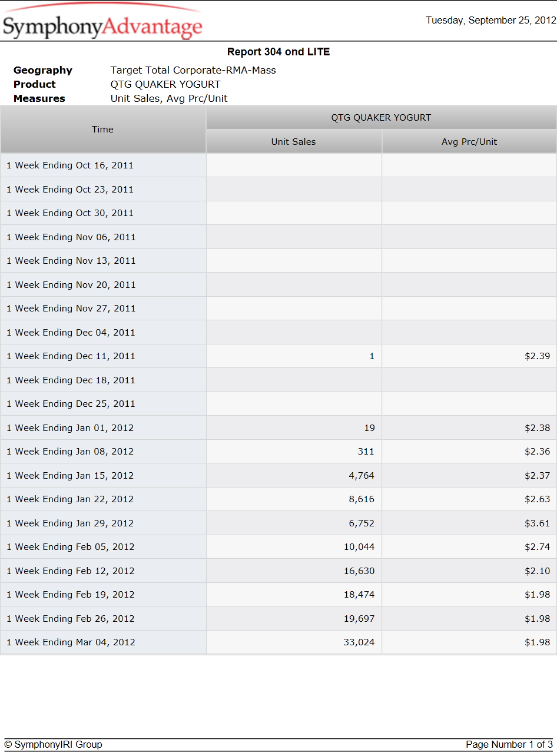This screenshot has width=557, height=756.
Task: Click the Avg Prc/Unit column header
Action: pyautogui.click(x=469, y=142)
